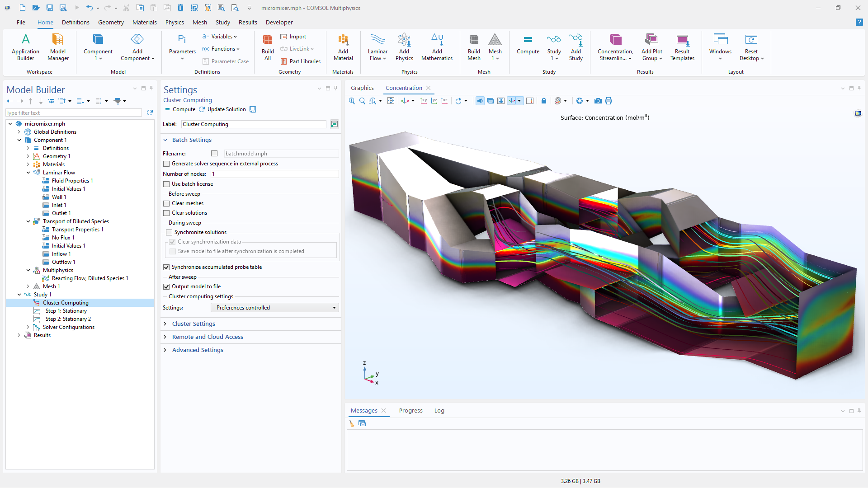Click Add Material icon
This screenshot has width=868, height=488.
[343, 47]
